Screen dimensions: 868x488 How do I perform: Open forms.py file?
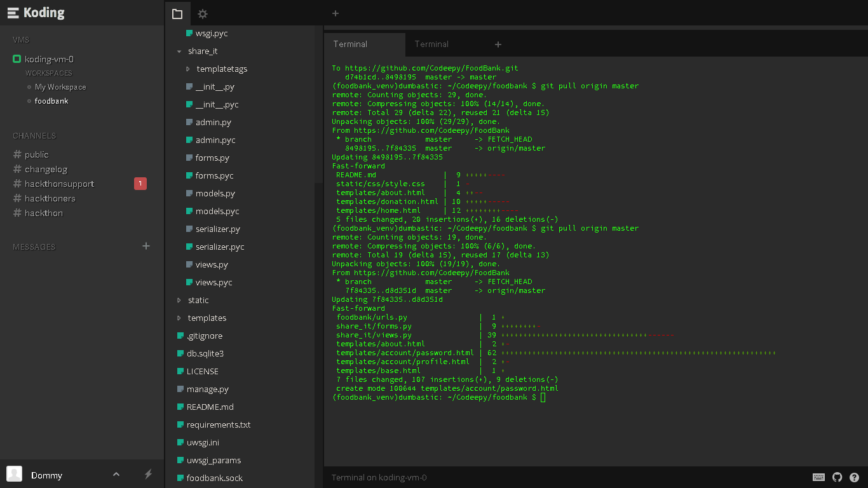(x=212, y=158)
